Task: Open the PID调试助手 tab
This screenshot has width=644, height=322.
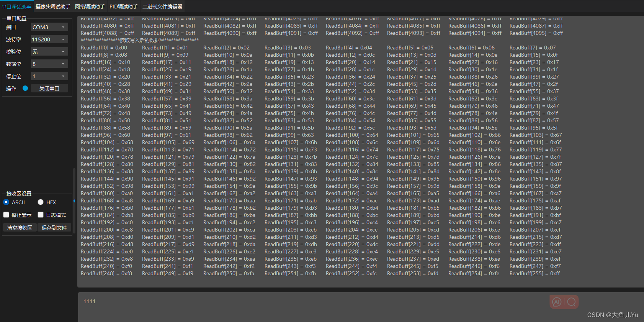Action: pyautogui.click(x=123, y=7)
